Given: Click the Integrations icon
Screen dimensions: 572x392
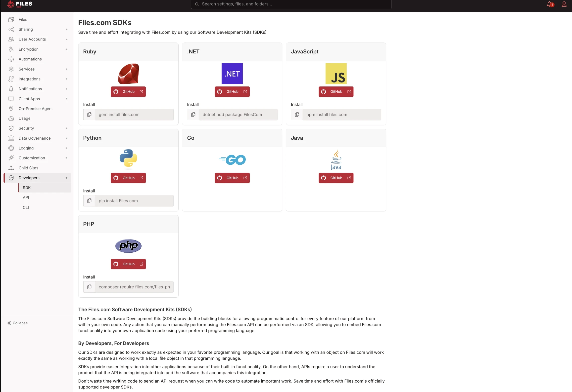Looking at the screenshot, I should pyautogui.click(x=11, y=79).
